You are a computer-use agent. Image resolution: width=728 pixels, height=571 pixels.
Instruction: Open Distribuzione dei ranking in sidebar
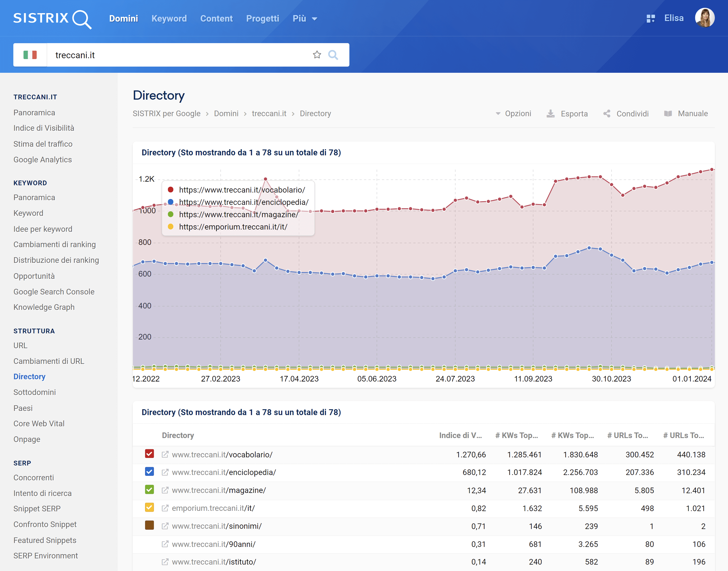pyautogui.click(x=56, y=260)
